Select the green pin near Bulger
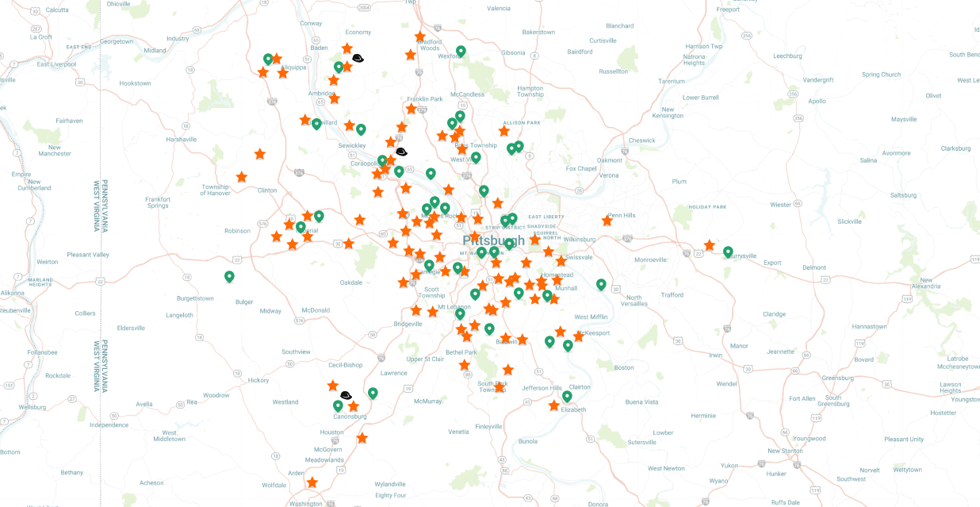 point(229,276)
